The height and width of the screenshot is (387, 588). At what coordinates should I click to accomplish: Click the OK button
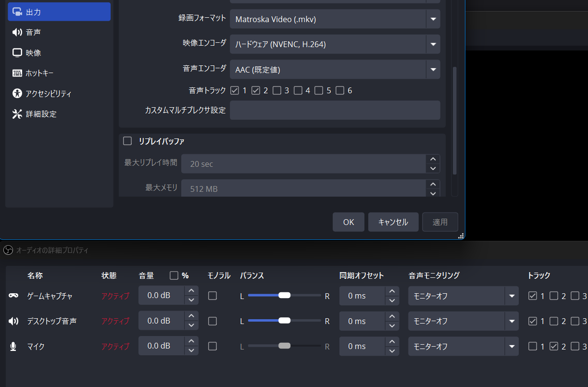(x=348, y=222)
